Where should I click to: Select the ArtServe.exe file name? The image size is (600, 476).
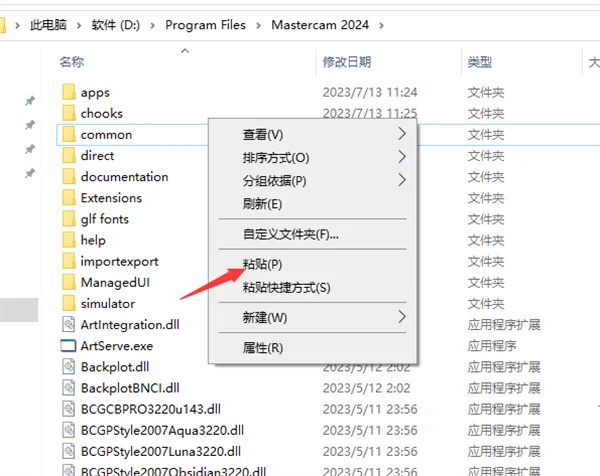pyautogui.click(x=117, y=346)
